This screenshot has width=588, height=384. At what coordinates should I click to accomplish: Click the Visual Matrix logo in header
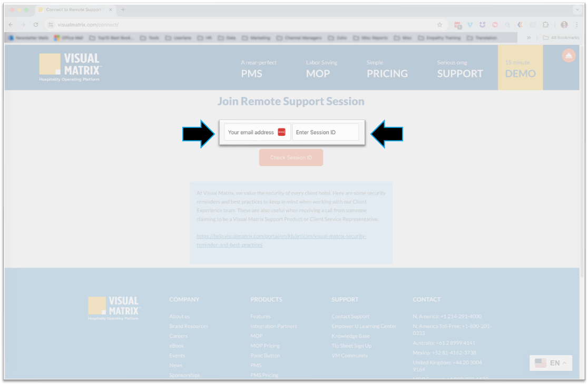pos(71,67)
